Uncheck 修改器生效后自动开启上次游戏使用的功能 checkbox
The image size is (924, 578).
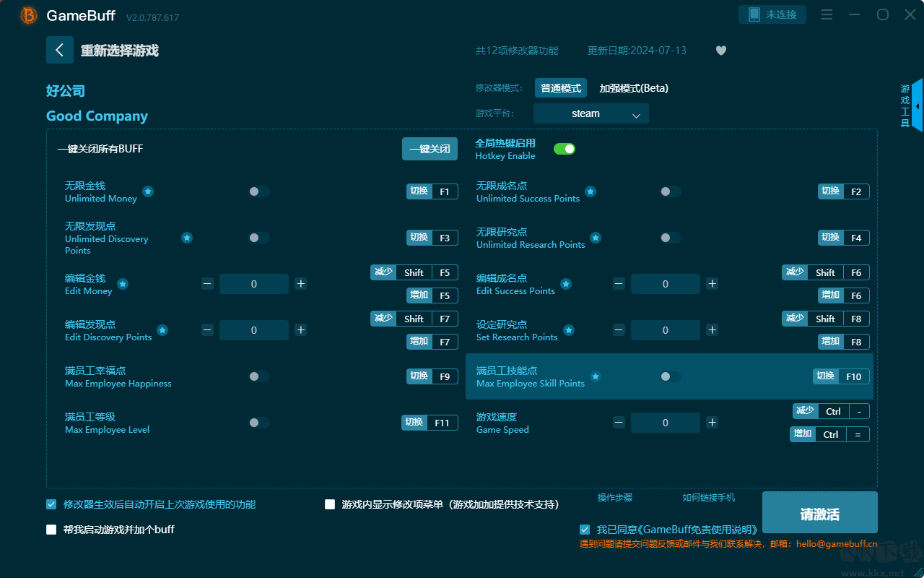point(51,504)
